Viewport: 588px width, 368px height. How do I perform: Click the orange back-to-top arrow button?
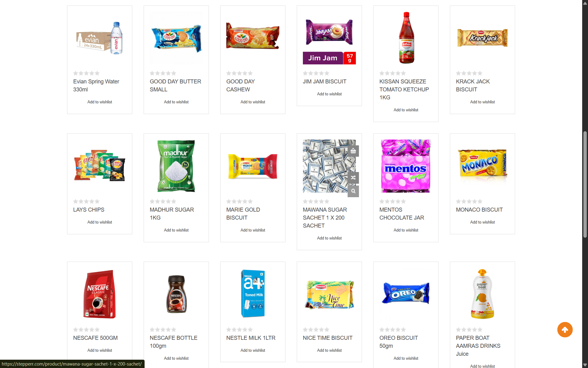click(565, 330)
